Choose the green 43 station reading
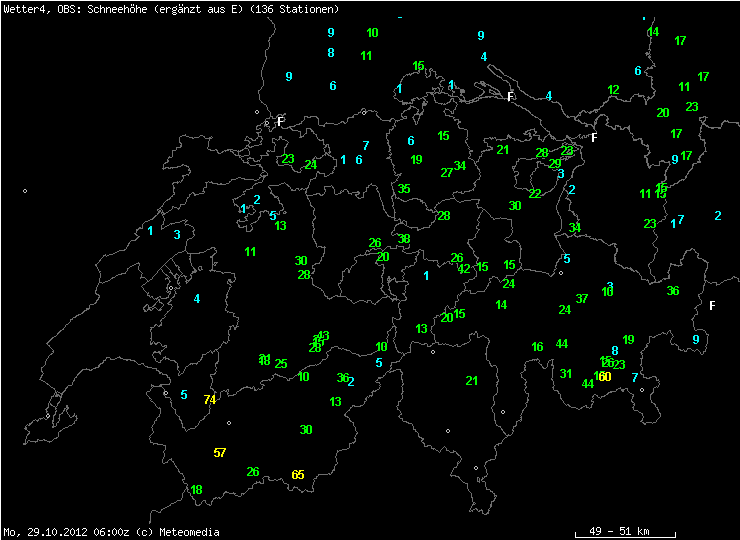Screen dimensions: 740x540 tap(323, 336)
